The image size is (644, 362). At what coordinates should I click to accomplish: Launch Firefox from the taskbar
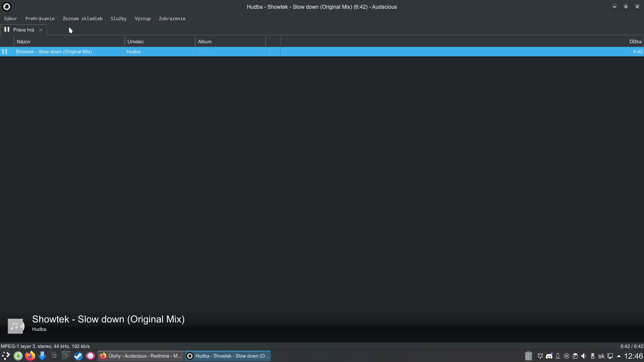click(30, 356)
